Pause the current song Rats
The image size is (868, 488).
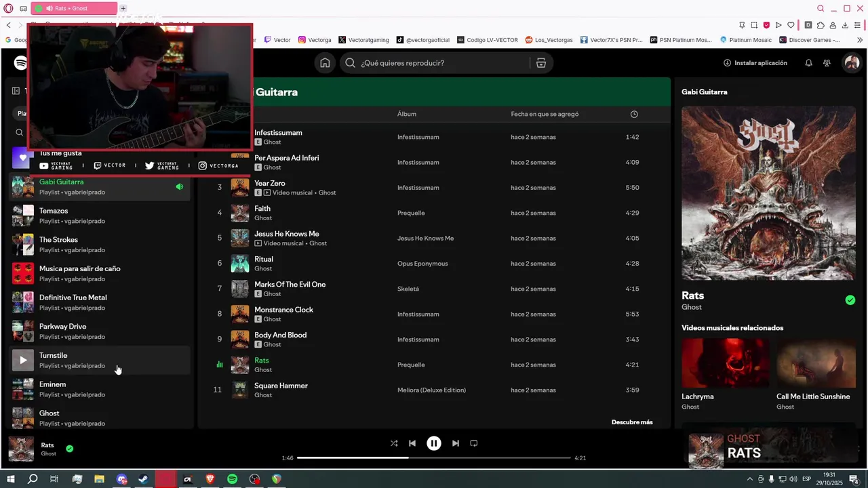pos(434,443)
